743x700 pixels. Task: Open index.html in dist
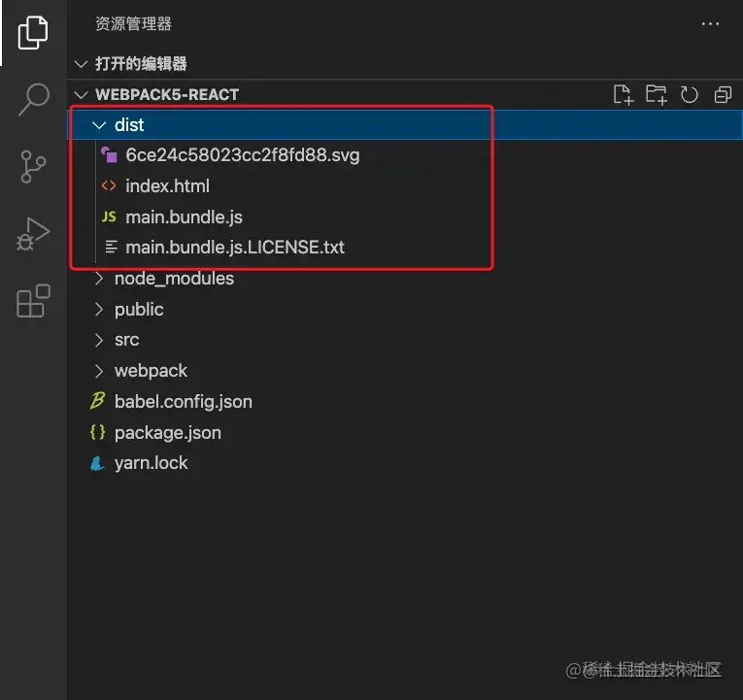coord(167,185)
